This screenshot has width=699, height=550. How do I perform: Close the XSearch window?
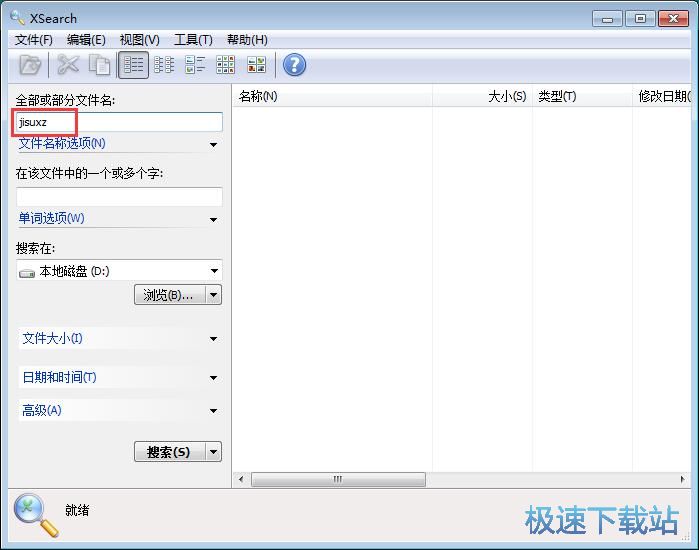674,19
